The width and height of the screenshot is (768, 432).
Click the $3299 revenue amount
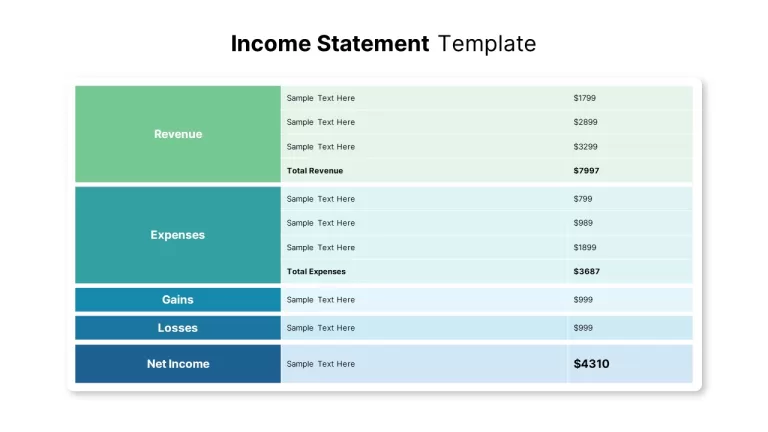(x=585, y=146)
